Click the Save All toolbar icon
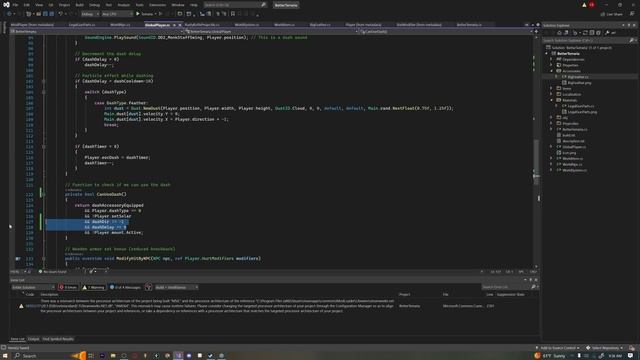Image resolution: width=640 pixels, height=360 pixels. [52, 14]
